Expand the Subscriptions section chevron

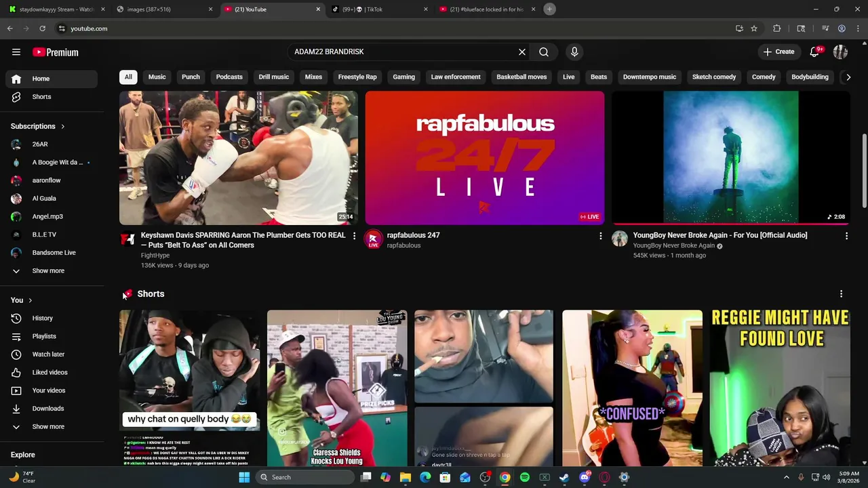[62, 127]
